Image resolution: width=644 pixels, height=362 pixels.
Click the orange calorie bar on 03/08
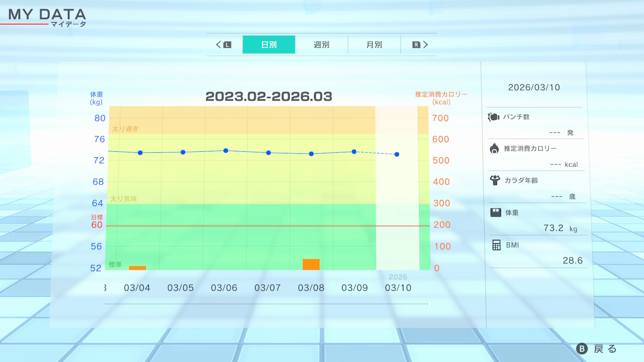tap(311, 264)
